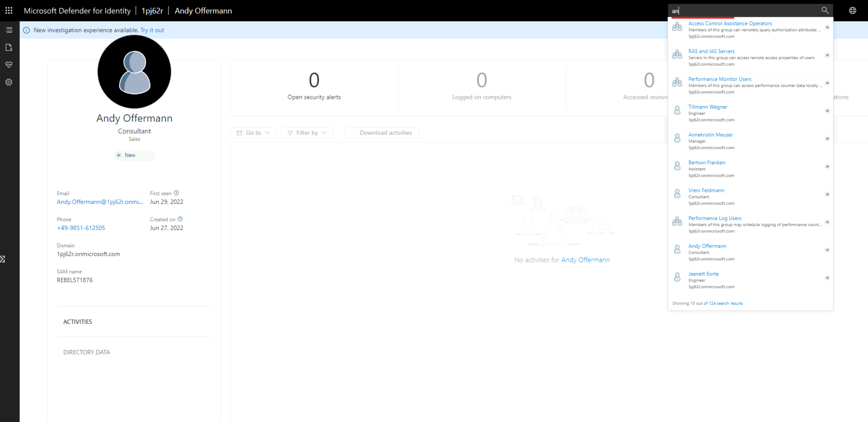Open the 124 search results link
Screen dimensions: 868x422
[x=726, y=303]
